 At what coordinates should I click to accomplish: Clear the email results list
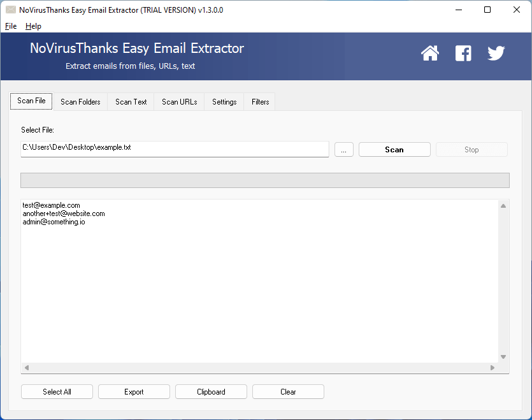(288, 391)
